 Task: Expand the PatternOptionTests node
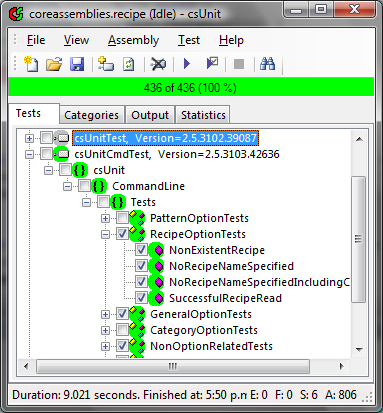(x=106, y=218)
